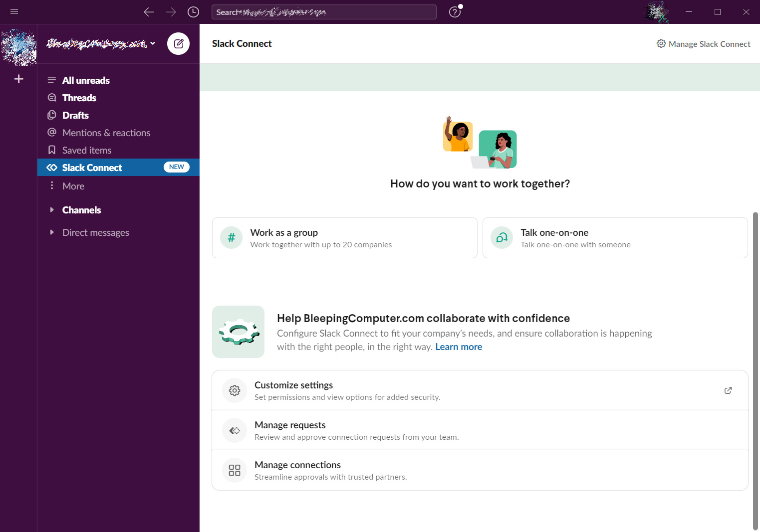Compose a new message
Viewport: 760px width, 532px height.
pos(178,44)
